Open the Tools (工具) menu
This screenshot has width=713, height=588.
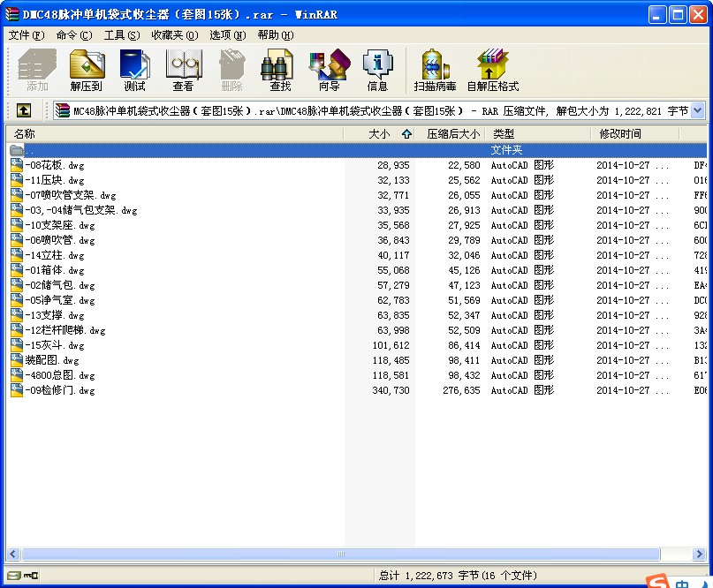(x=122, y=35)
